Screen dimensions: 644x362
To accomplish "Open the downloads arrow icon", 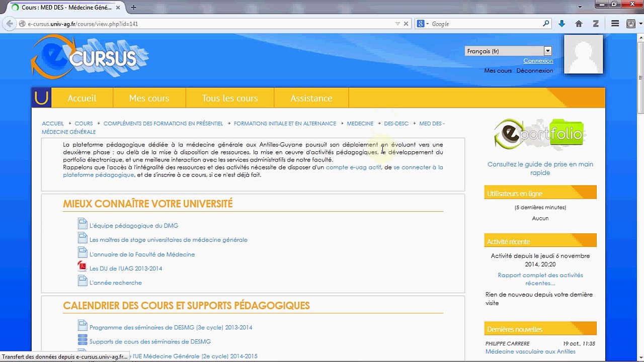I will 562,24.
